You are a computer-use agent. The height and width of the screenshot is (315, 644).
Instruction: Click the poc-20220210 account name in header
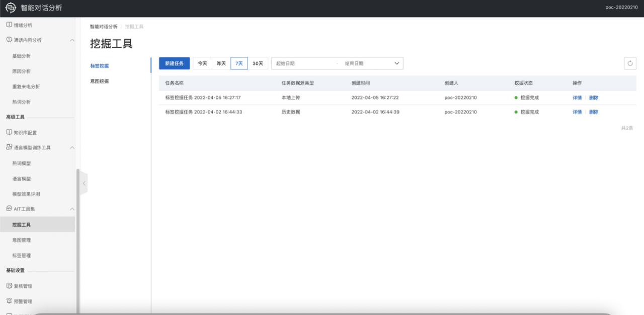[621, 8]
